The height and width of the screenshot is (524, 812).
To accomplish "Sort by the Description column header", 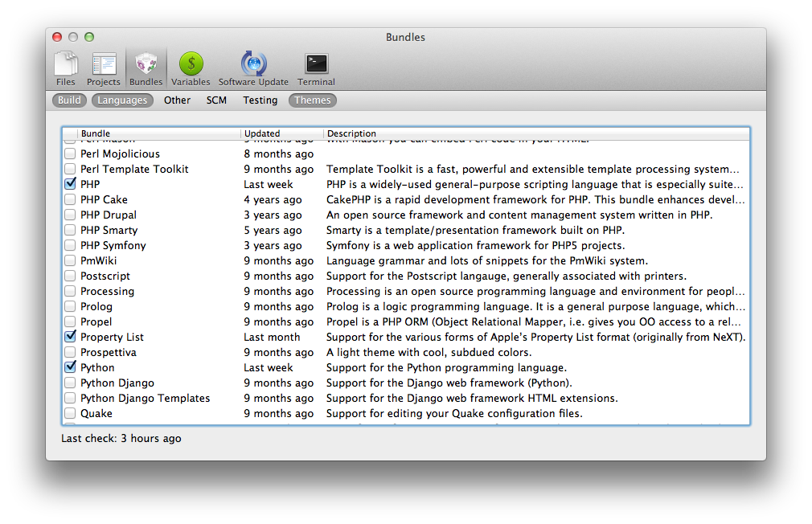I will (536, 133).
